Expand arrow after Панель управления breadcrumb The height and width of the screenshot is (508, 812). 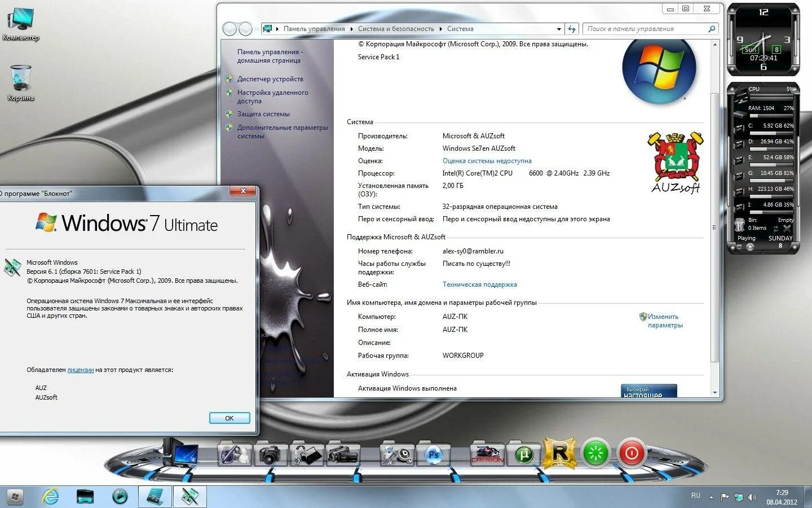coord(351,29)
